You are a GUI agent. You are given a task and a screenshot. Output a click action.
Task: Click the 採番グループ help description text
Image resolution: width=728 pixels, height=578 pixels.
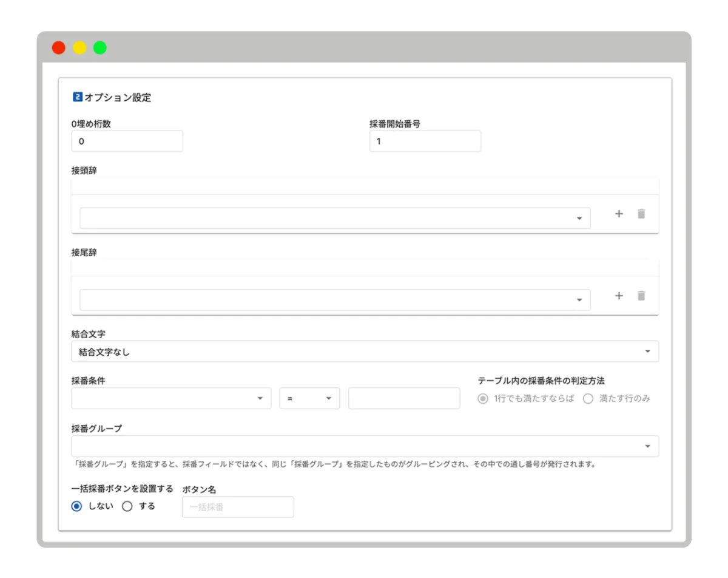pyautogui.click(x=334, y=464)
